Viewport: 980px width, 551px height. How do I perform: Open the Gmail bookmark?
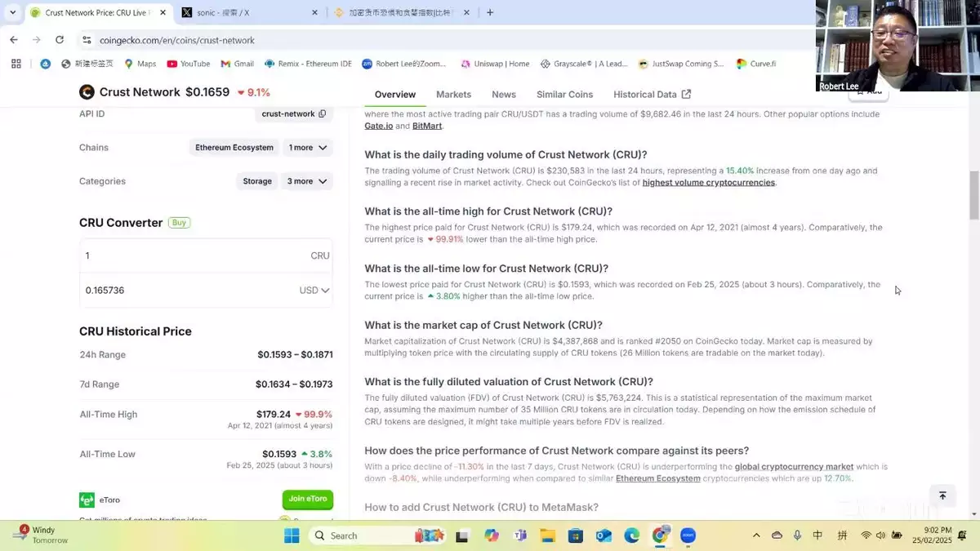click(x=238, y=64)
